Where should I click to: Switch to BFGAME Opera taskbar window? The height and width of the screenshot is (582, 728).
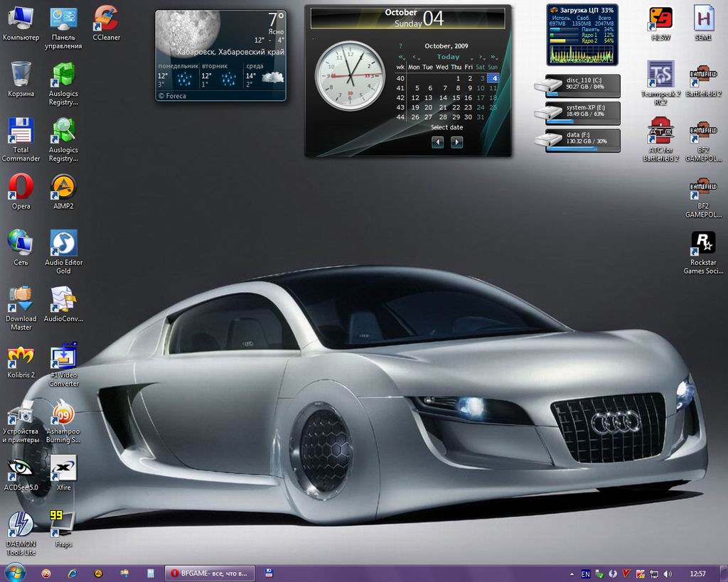(x=209, y=573)
